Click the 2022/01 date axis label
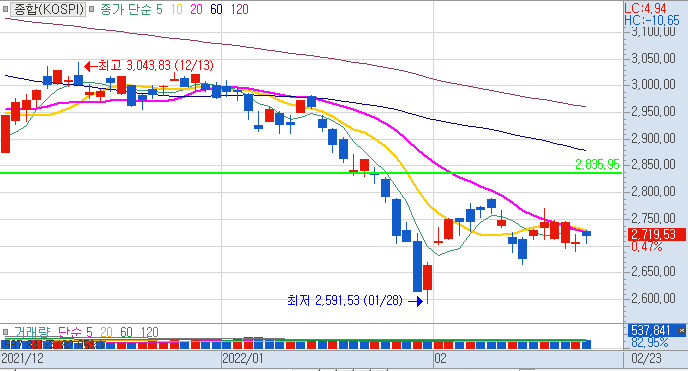 point(243,359)
